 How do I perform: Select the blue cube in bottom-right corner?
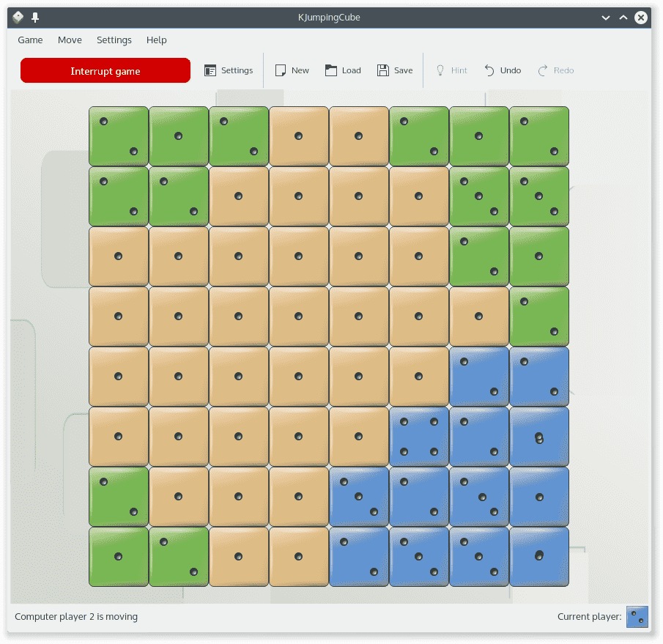[x=539, y=557]
